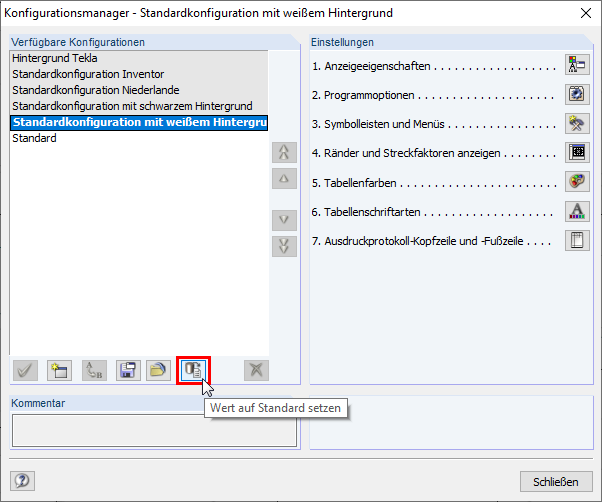
Task: Click the '1. Anzeigeeigenschaften' label
Action: coord(371,66)
